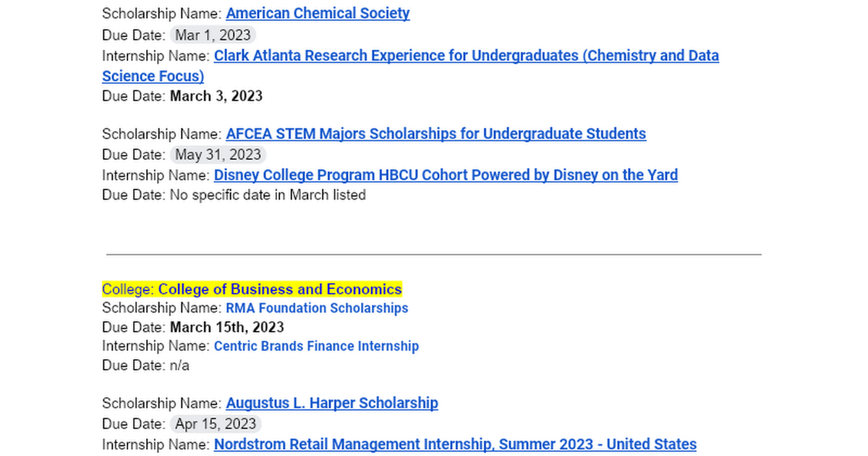
Task: Open the Centric Brands Finance Internship link
Action: tap(316, 347)
